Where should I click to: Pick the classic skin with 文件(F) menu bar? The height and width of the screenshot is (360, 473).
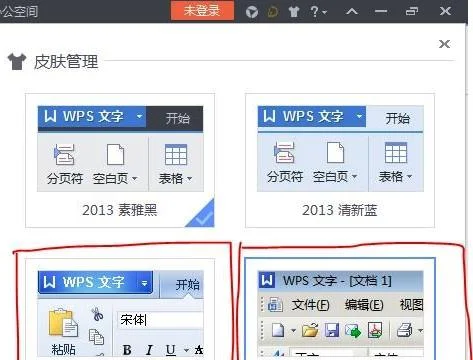[340, 309]
